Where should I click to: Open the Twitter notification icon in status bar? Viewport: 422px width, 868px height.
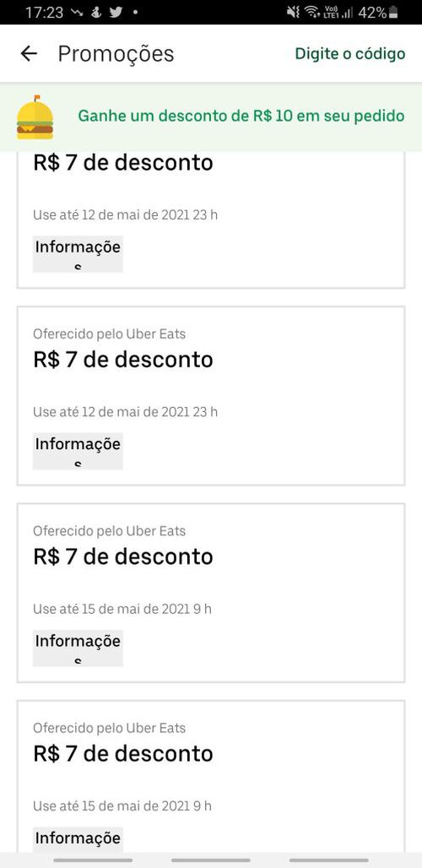click(115, 12)
